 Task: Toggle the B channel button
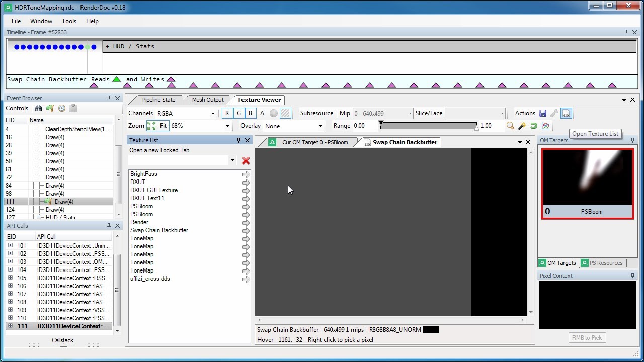[x=250, y=113]
